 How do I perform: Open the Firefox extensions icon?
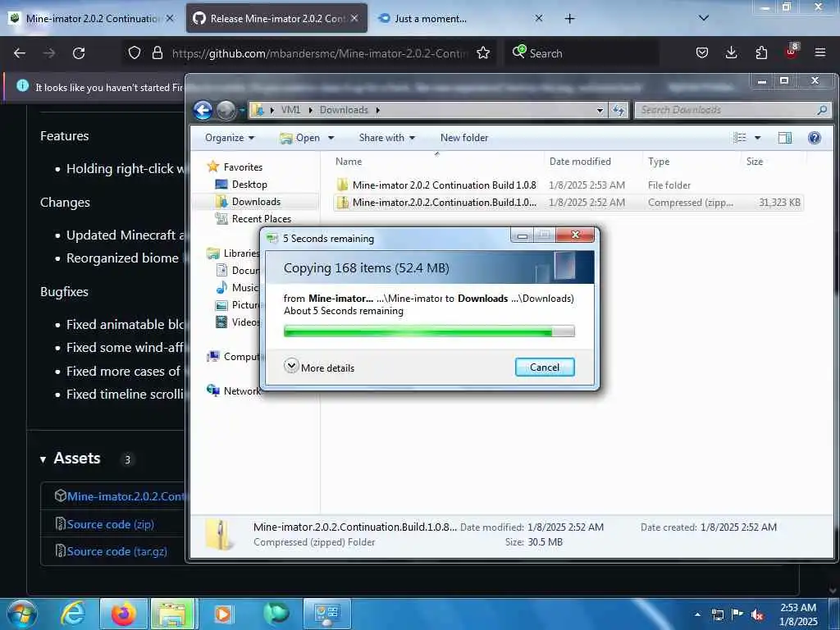pyautogui.click(x=761, y=53)
